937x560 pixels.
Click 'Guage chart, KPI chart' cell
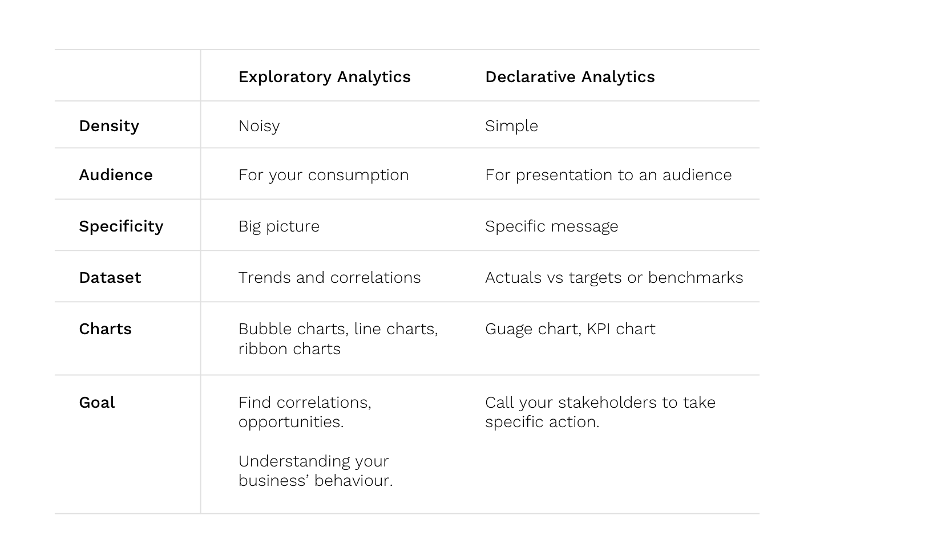coord(570,329)
